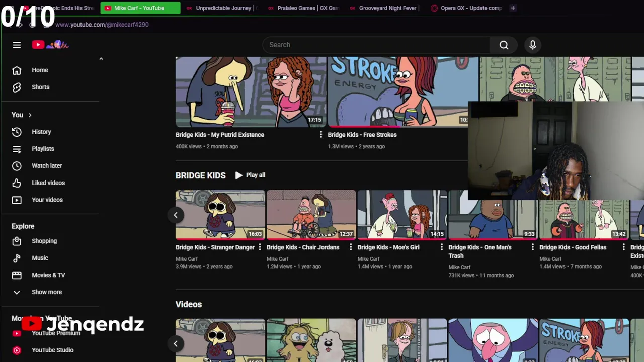The image size is (644, 362).
Task: Open options for Moe's Girl video
Action: click(442, 247)
